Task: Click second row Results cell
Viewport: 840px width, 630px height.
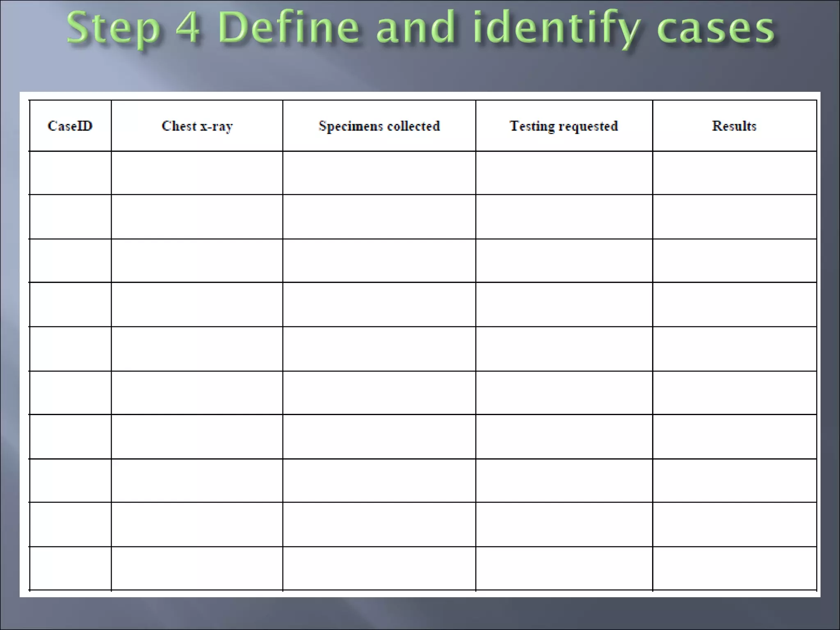Action: (734, 217)
